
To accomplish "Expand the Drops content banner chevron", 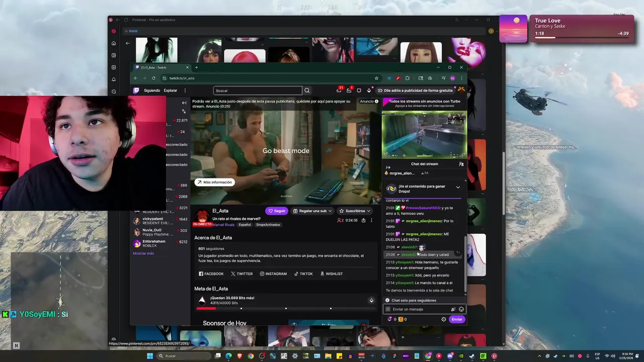I will [x=458, y=187].
